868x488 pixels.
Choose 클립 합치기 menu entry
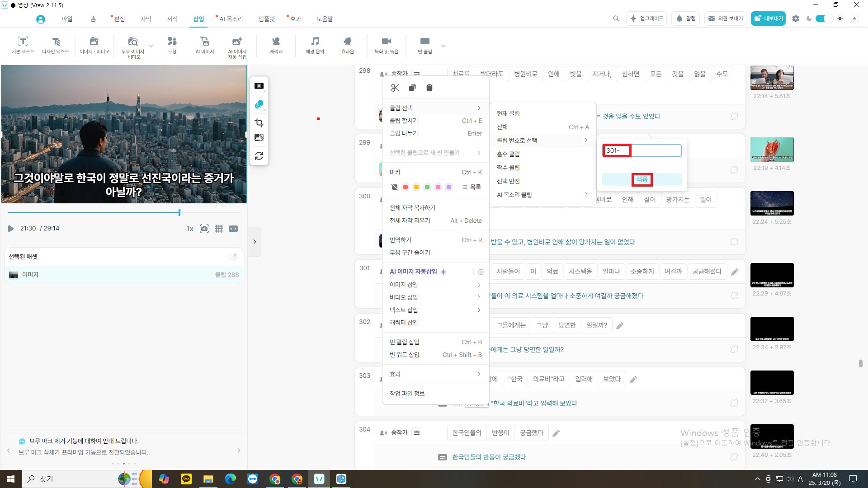(404, 121)
